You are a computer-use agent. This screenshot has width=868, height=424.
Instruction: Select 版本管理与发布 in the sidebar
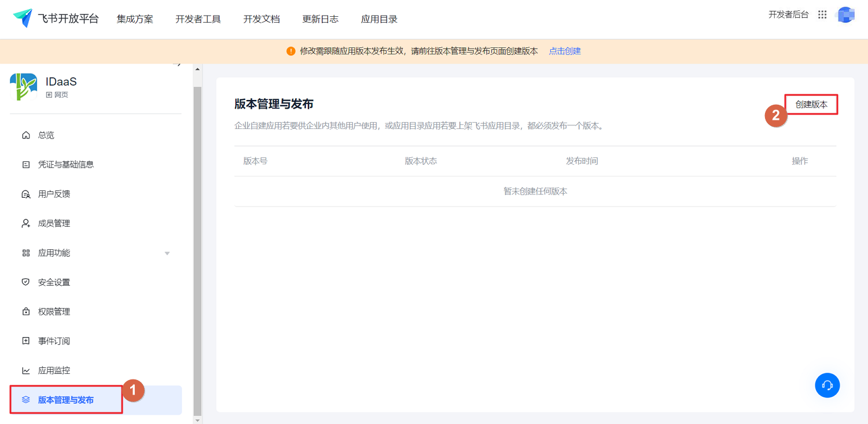point(96,400)
